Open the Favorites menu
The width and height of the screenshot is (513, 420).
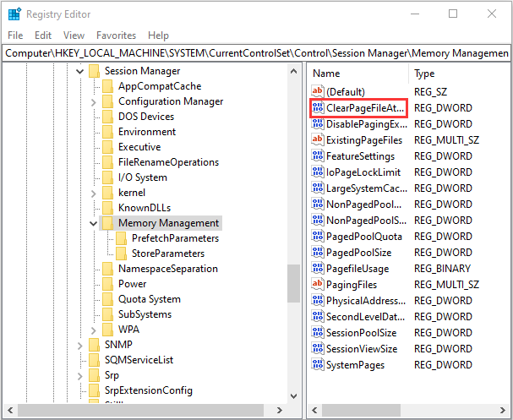(116, 35)
